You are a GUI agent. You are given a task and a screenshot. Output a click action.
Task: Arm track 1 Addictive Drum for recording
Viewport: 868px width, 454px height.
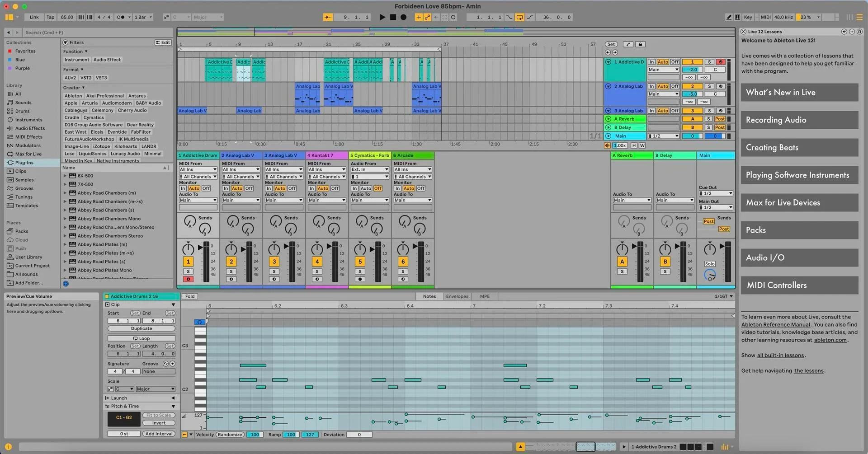188,279
